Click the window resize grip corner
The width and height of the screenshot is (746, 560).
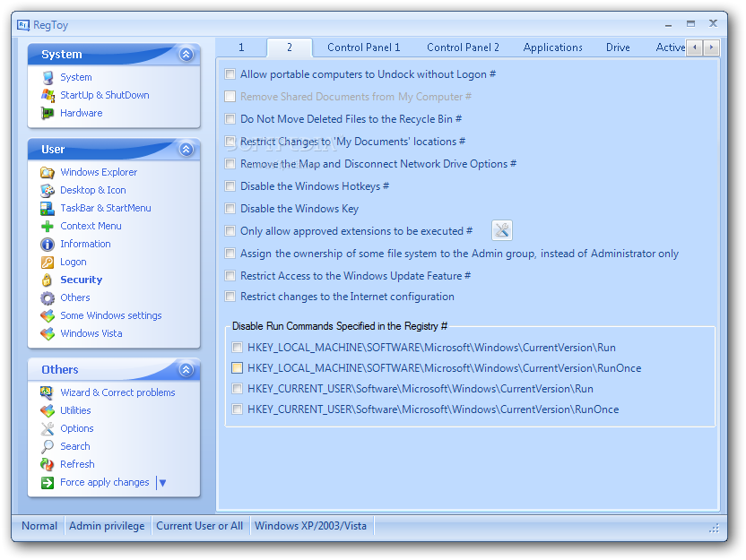click(714, 529)
